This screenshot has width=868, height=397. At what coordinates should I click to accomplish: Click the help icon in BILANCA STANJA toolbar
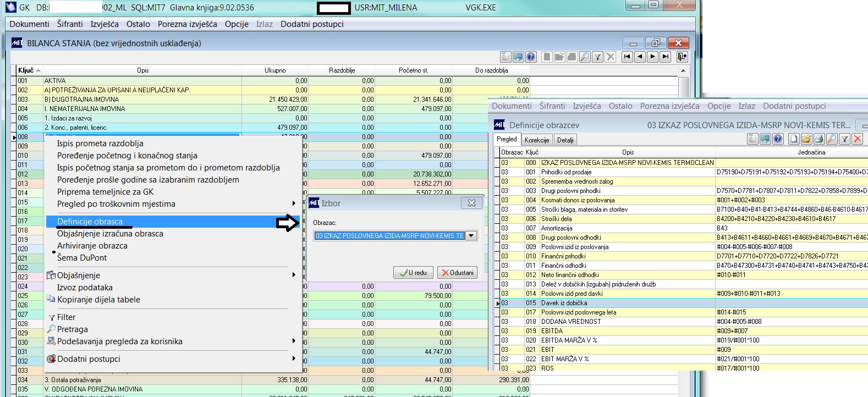tap(531, 57)
